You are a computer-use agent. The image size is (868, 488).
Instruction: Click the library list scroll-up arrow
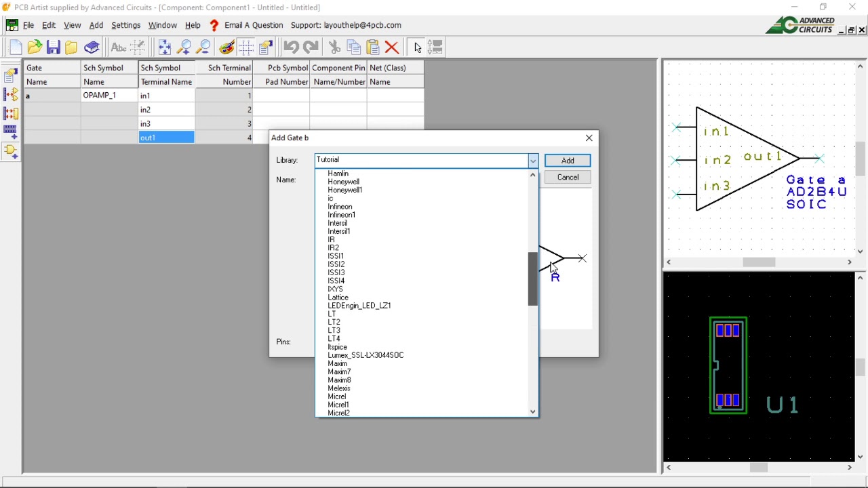(532, 175)
